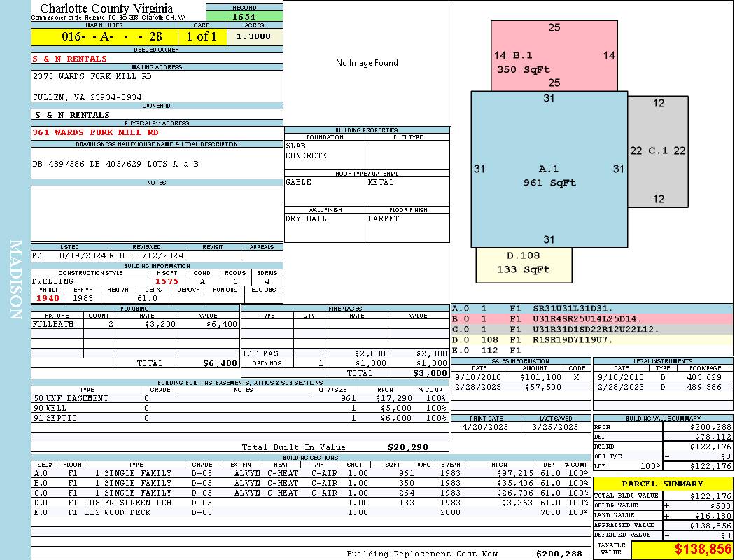Click yellow D.108 133 SqFt sketch section

coord(524,265)
